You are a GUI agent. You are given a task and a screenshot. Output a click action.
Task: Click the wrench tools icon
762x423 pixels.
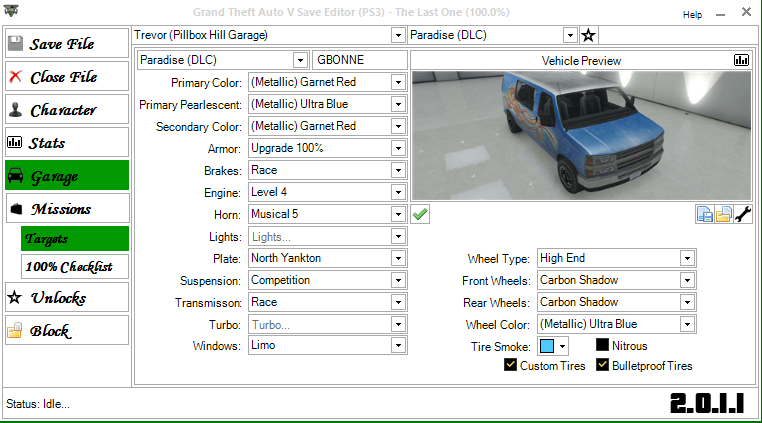pyautogui.click(x=743, y=214)
